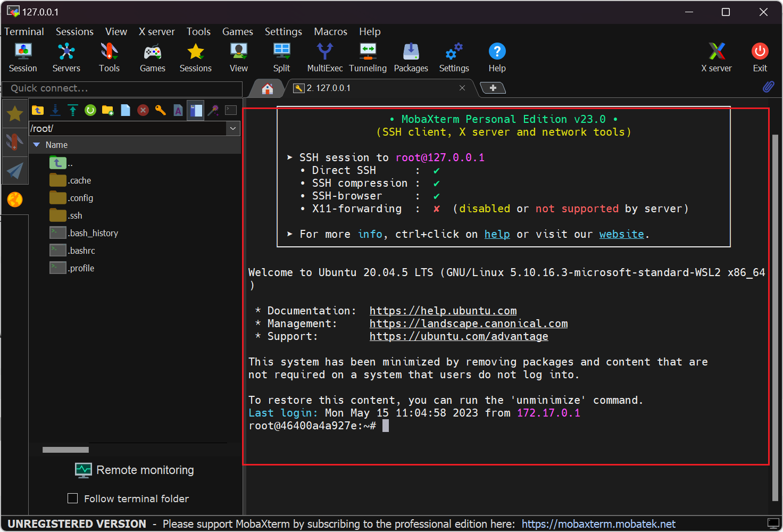Open the Macros menu
The image size is (783, 532).
tap(330, 31)
